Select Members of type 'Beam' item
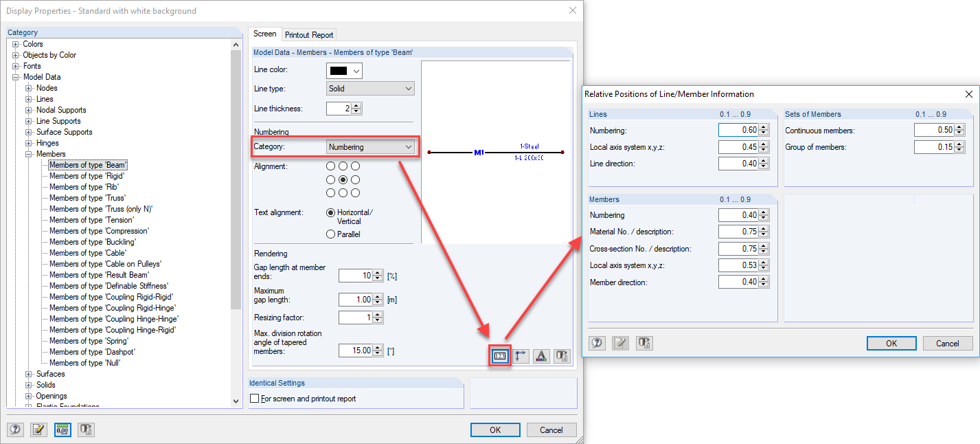The width and height of the screenshot is (980, 444). pyautogui.click(x=87, y=165)
